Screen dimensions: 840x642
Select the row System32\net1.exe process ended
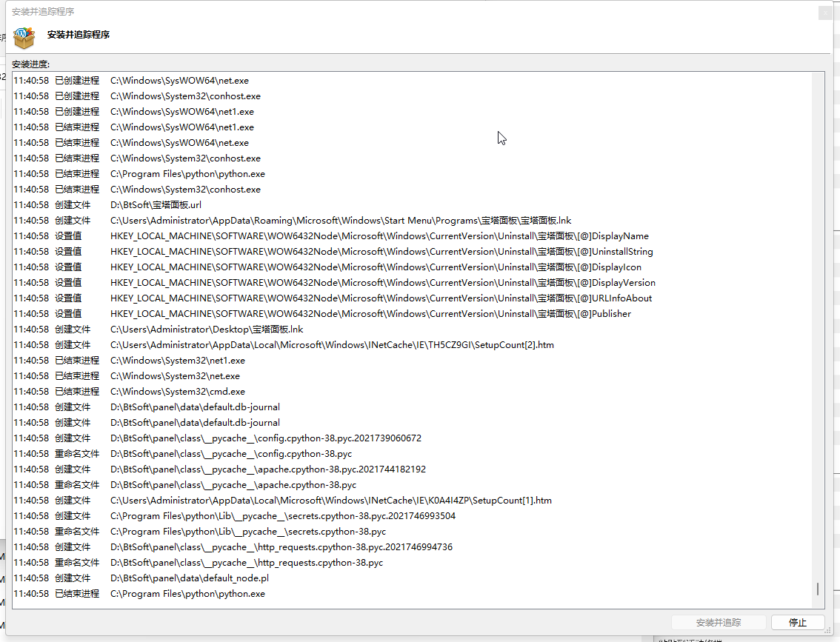(x=412, y=361)
